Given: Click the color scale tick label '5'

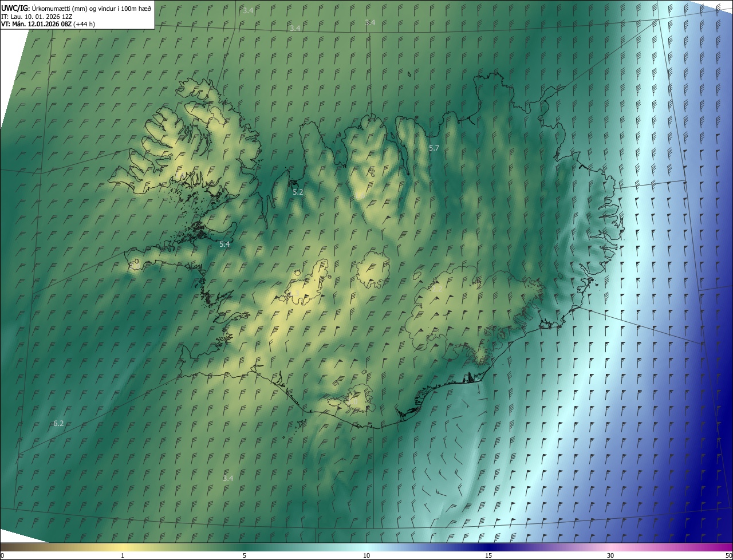Looking at the screenshot, I should click(x=245, y=555).
